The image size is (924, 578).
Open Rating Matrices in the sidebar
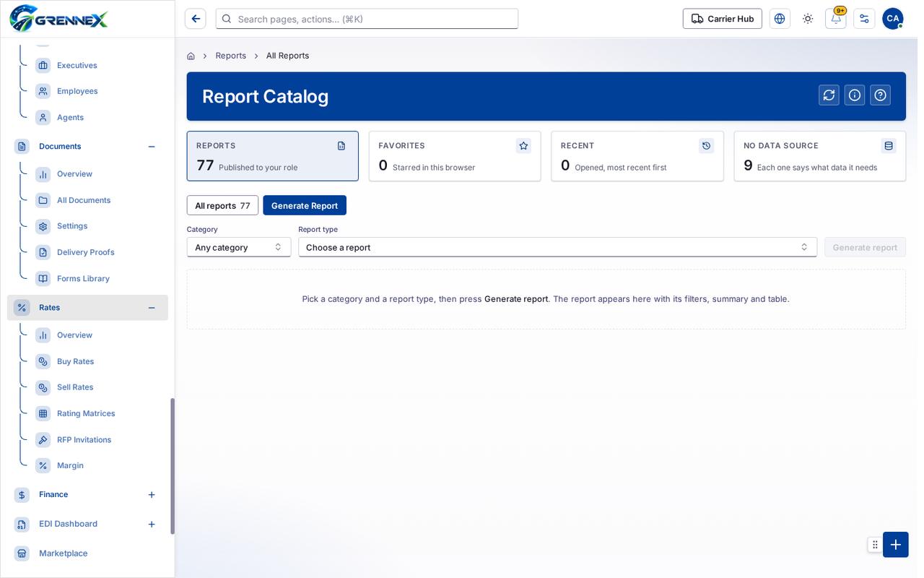(x=86, y=413)
